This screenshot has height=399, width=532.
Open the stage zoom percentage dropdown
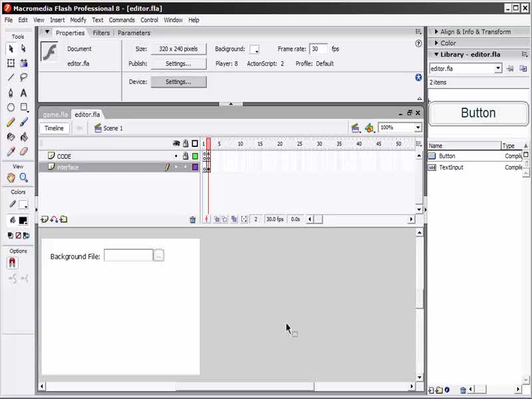[418, 128]
